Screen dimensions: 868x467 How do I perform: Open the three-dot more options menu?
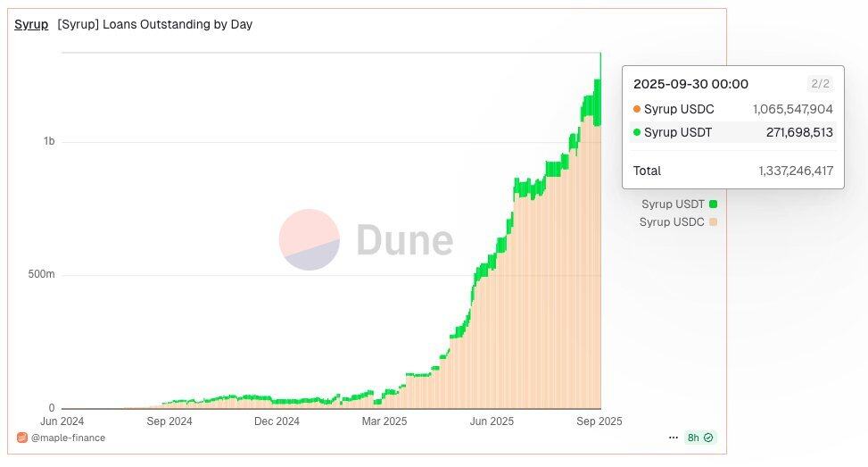(673, 438)
